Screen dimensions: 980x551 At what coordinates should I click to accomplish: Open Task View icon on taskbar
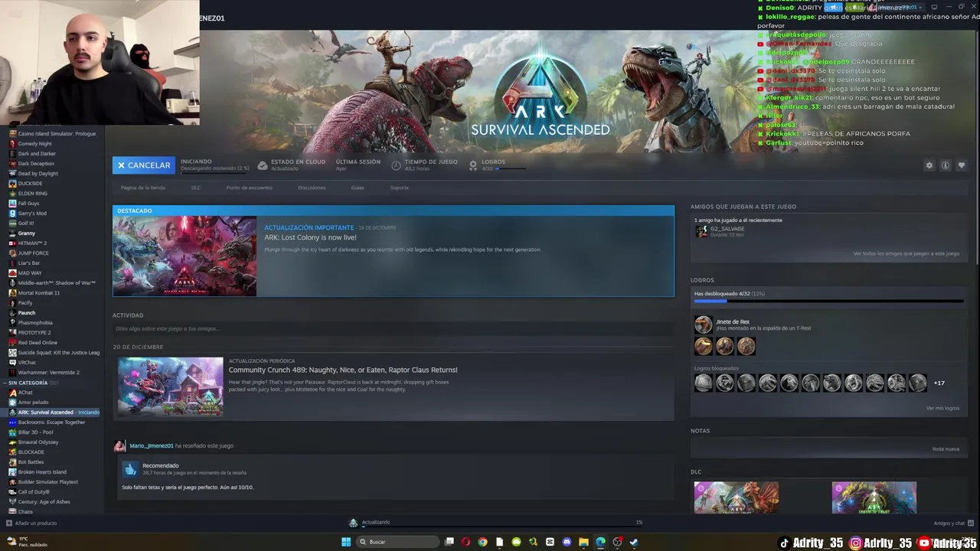pos(449,542)
